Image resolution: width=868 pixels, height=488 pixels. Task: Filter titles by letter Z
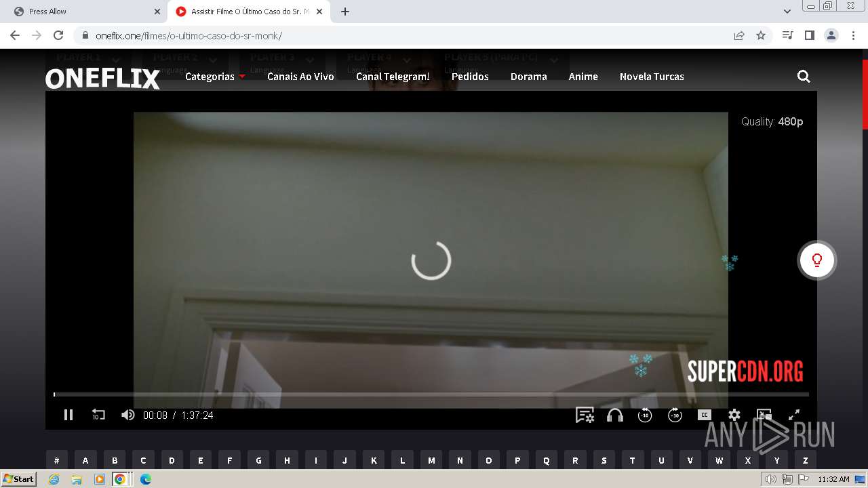click(806, 460)
